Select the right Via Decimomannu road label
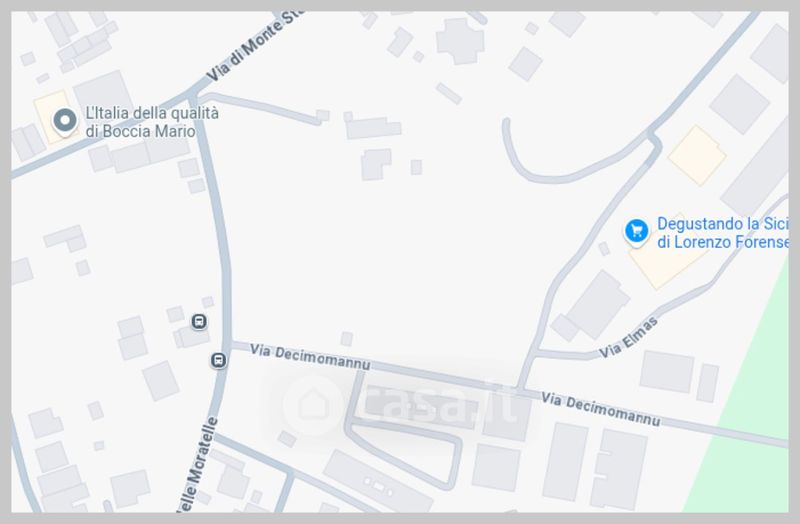Image resolution: width=800 pixels, height=524 pixels. (x=601, y=409)
